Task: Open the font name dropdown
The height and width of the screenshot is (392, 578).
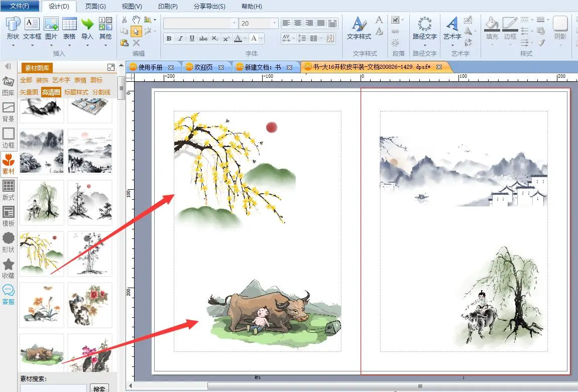Action: 234,23
